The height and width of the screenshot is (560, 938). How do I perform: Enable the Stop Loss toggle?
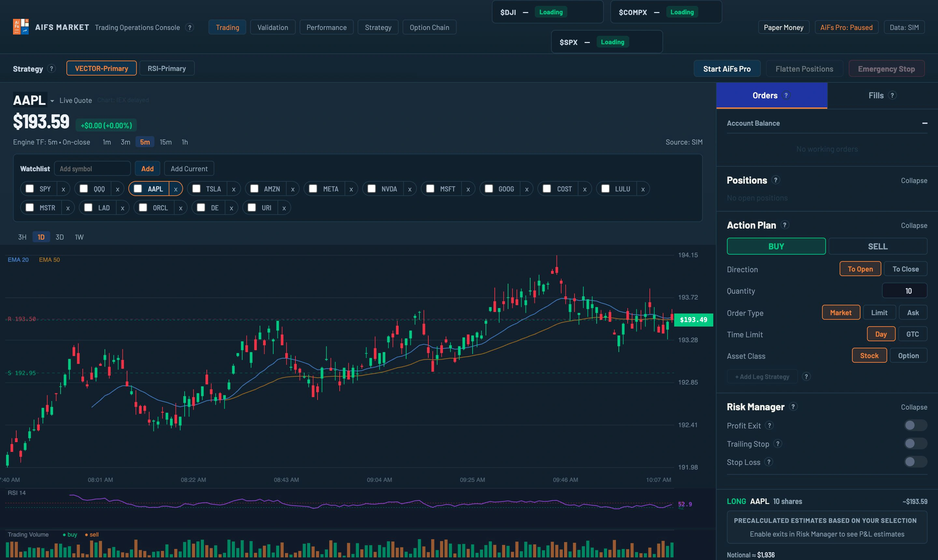tap(915, 461)
